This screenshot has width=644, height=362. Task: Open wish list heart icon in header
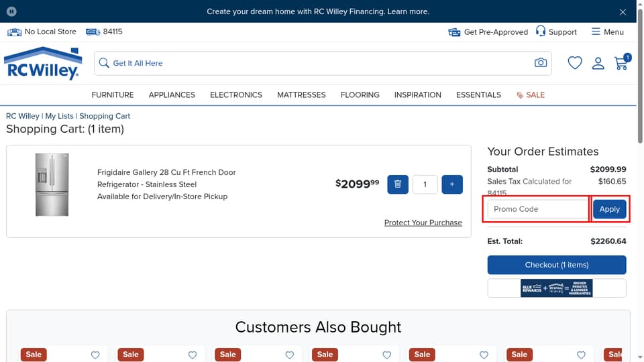[x=575, y=63]
